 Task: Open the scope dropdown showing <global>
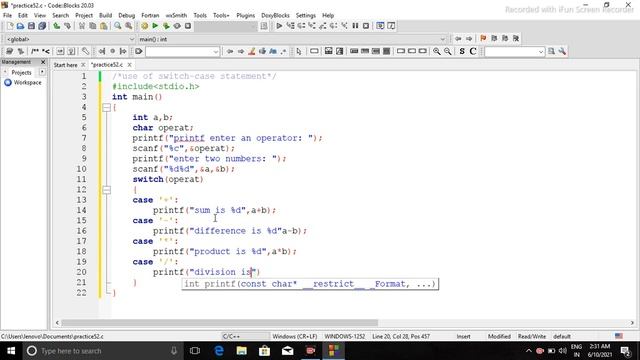[x=70, y=39]
